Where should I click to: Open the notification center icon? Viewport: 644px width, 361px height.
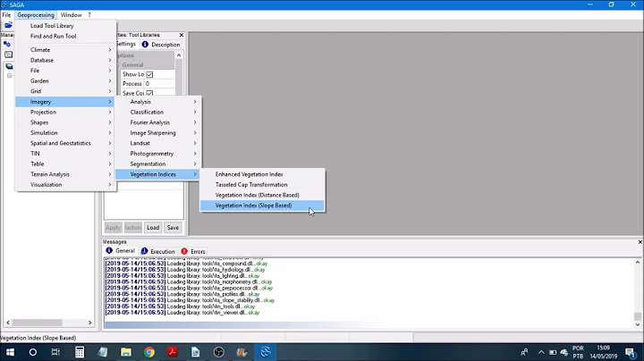[x=631, y=352]
